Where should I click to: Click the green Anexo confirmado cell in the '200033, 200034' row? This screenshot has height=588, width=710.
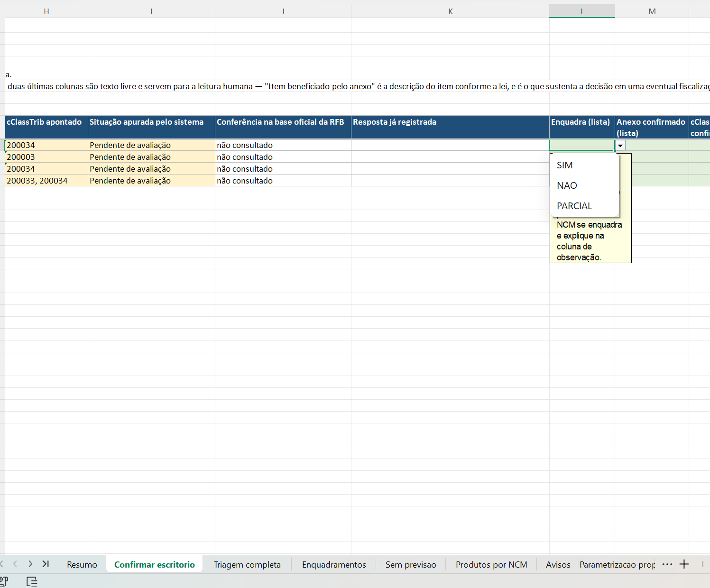coord(660,181)
